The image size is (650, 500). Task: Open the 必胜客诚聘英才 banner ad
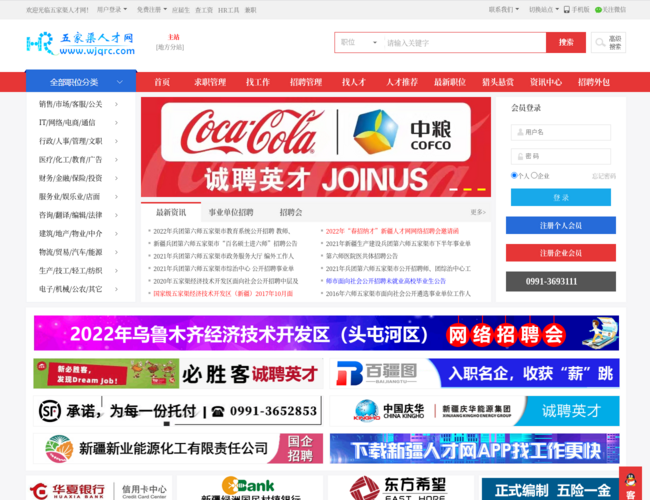[x=178, y=374]
